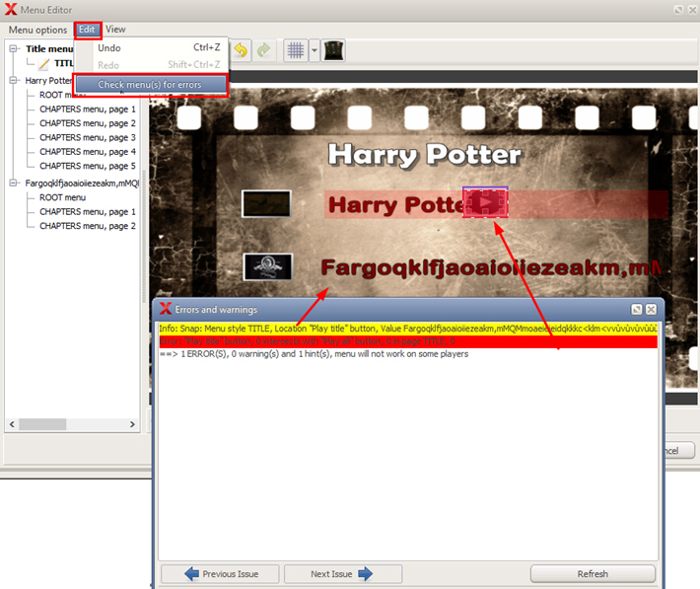Click the Harry Potter heading text on canvas
This screenshot has height=589, width=700.
click(425, 155)
